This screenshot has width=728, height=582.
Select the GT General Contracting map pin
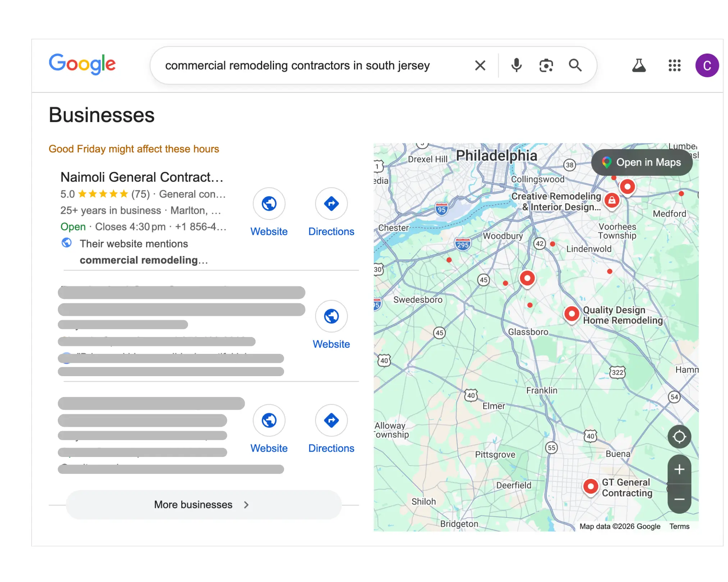coord(591,487)
